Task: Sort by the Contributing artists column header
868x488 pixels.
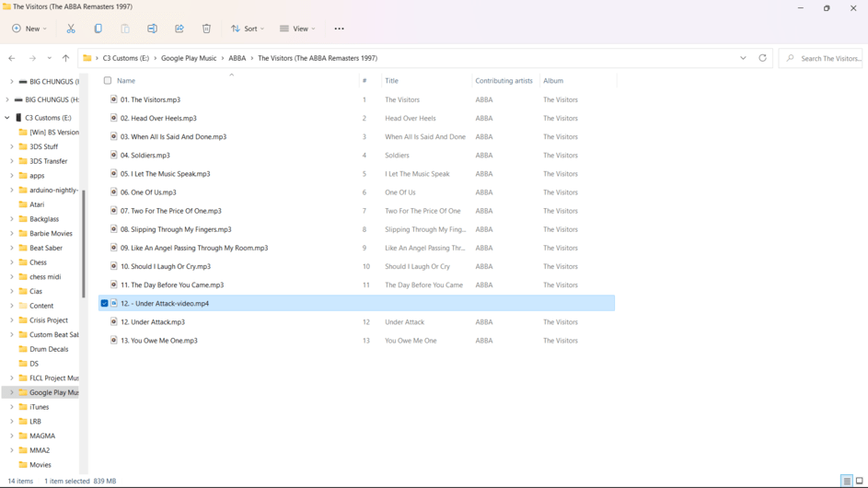Action: 503,81
